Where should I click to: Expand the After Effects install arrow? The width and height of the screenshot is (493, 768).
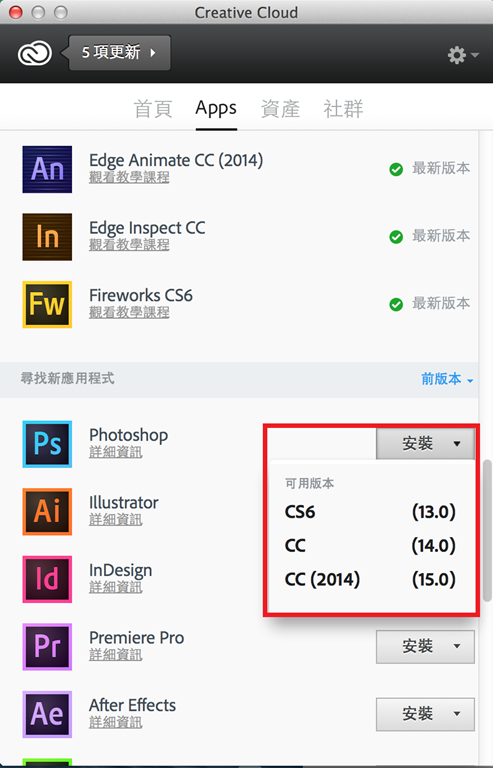(x=457, y=714)
